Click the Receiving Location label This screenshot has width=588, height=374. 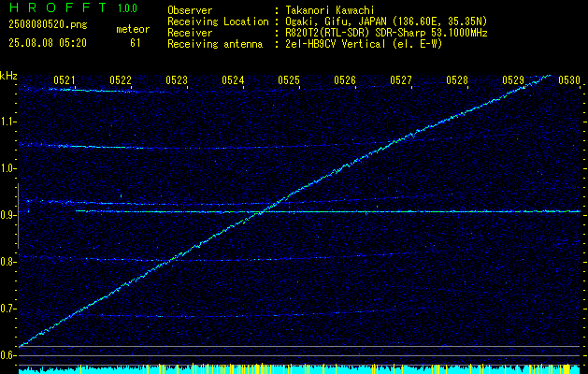218,22
